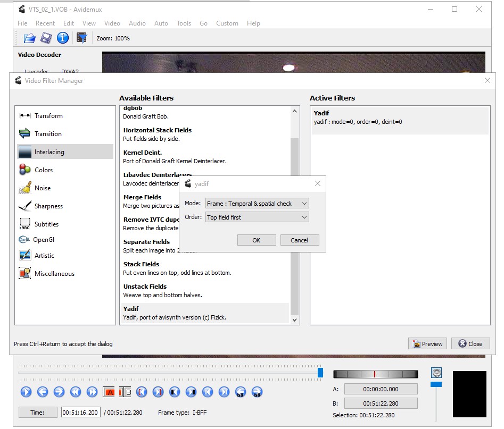Click the volume slider handle
This screenshot has width=504, height=429.
(436, 384)
